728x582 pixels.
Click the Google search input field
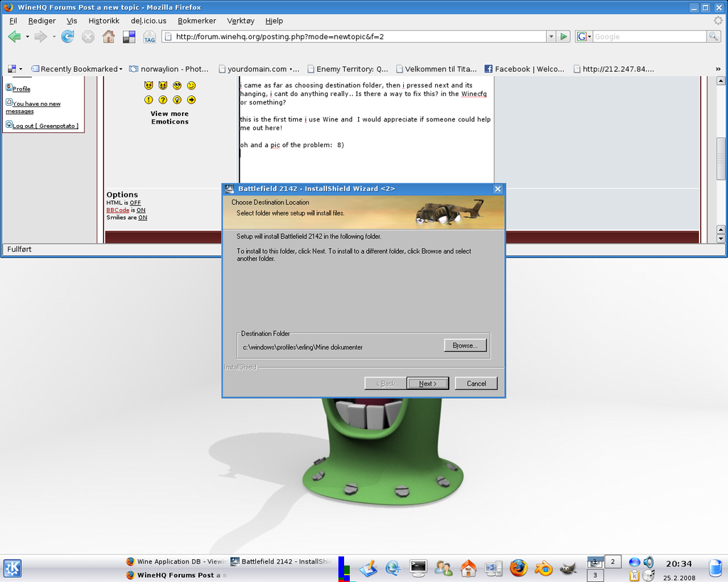pyautogui.click(x=650, y=36)
